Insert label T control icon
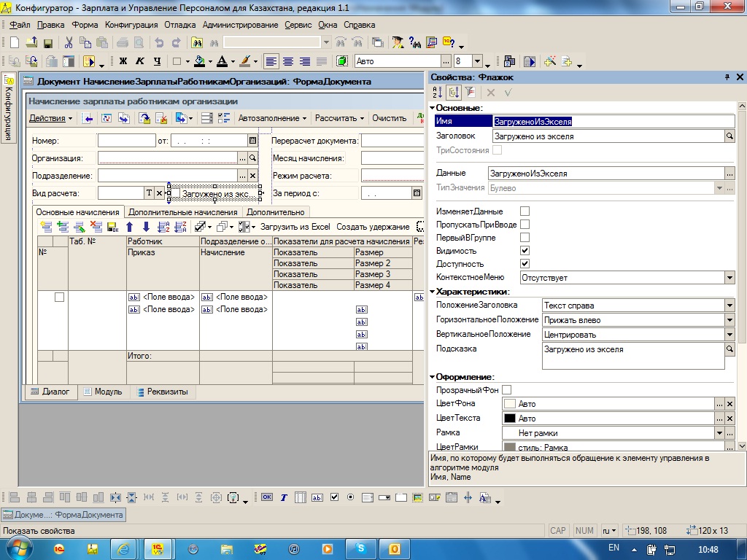747x560 pixels. tap(284, 497)
